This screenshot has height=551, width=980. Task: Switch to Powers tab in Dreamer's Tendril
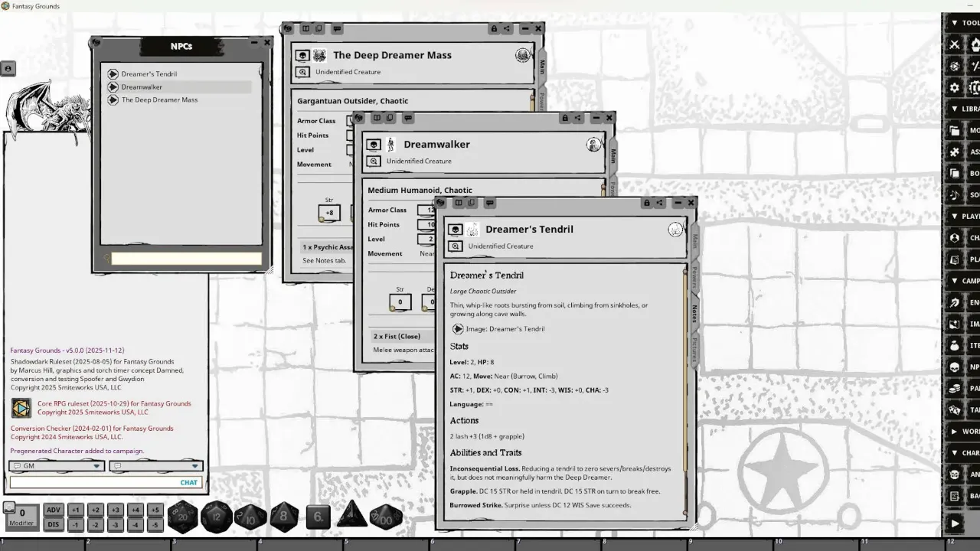695,276
